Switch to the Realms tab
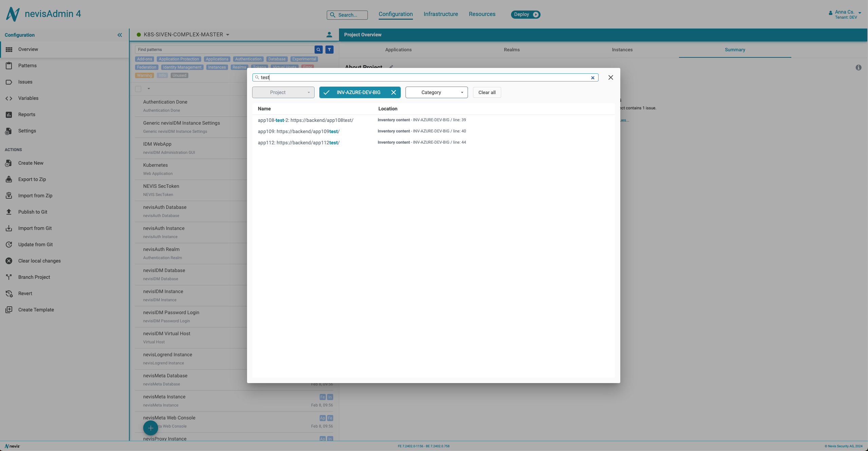868x451 pixels. 512,50
